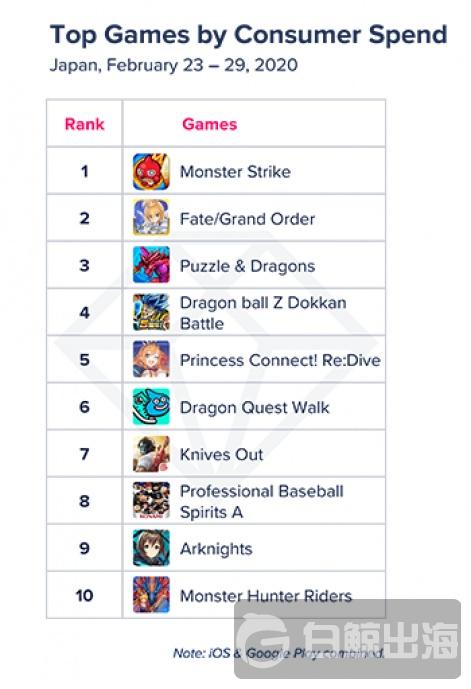Select the Dragon Quest Walk slime icon
Image resolution: width=471 pixels, height=689 pixels.
coord(151,407)
